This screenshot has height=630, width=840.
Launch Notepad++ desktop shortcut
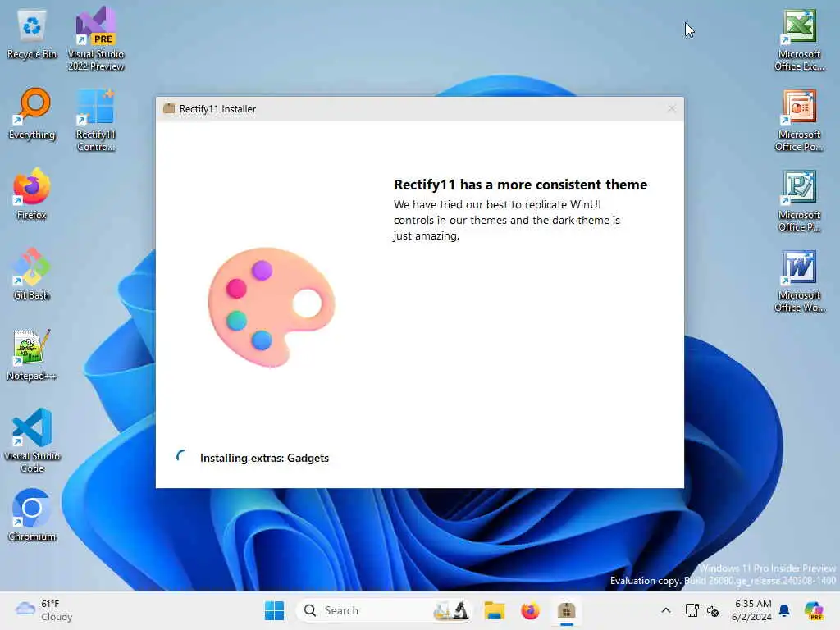tap(32, 354)
